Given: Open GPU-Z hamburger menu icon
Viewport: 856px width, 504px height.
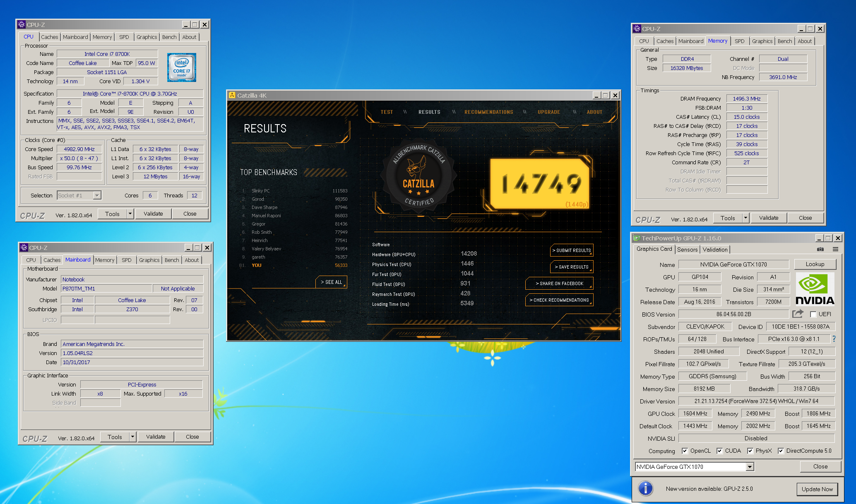Looking at the screenshot, I should (835, 249).
